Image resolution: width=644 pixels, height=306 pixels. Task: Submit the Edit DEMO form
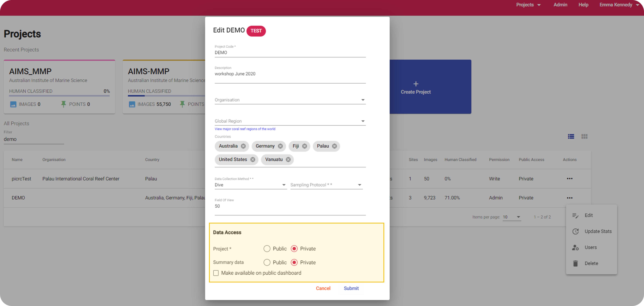(x=351, y=288)
